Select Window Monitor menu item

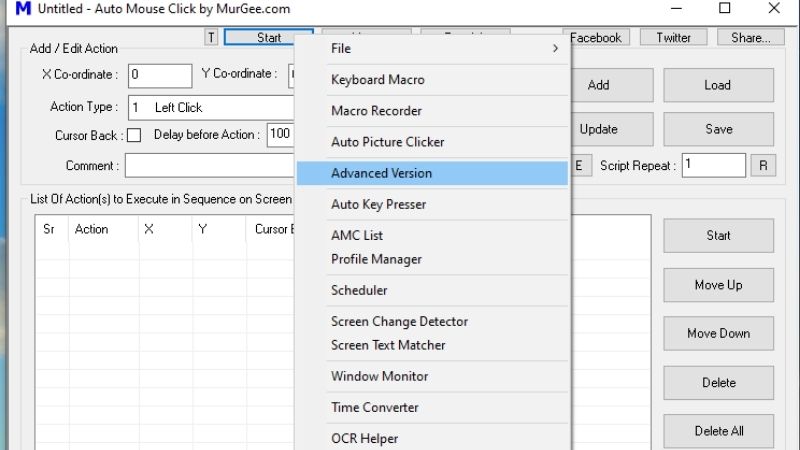pos(432,376)
